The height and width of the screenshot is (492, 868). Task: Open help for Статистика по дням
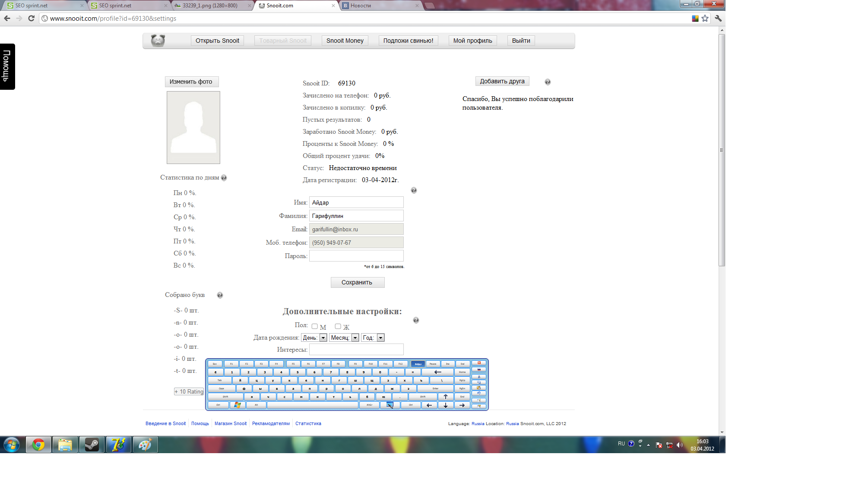224,178
